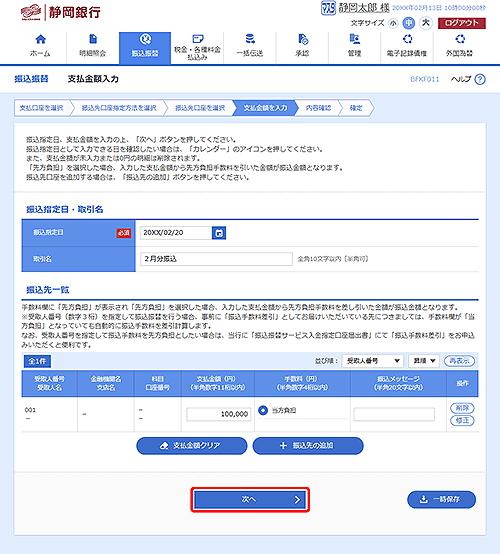Focus the 振込メッセージ input field
The height and width of the screenshot is (554, 500).
coord(394,414)
